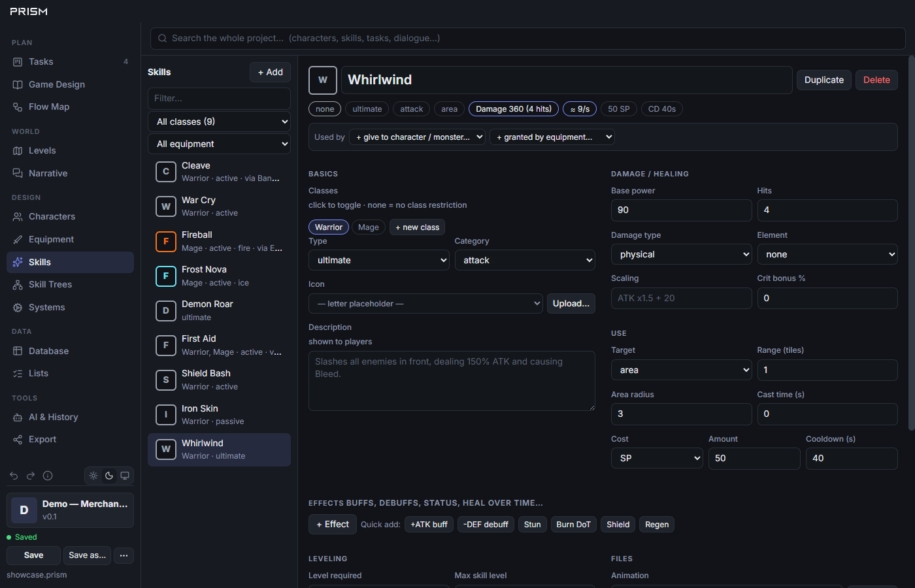Click the Base power field
The width and height of the screenshot is (915, 588).
click(682, 210)
